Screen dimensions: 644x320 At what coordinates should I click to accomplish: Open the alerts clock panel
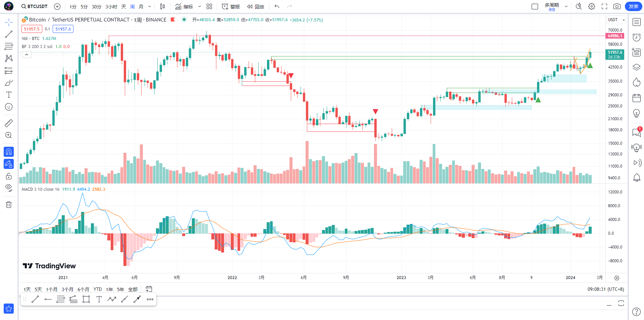636,37
